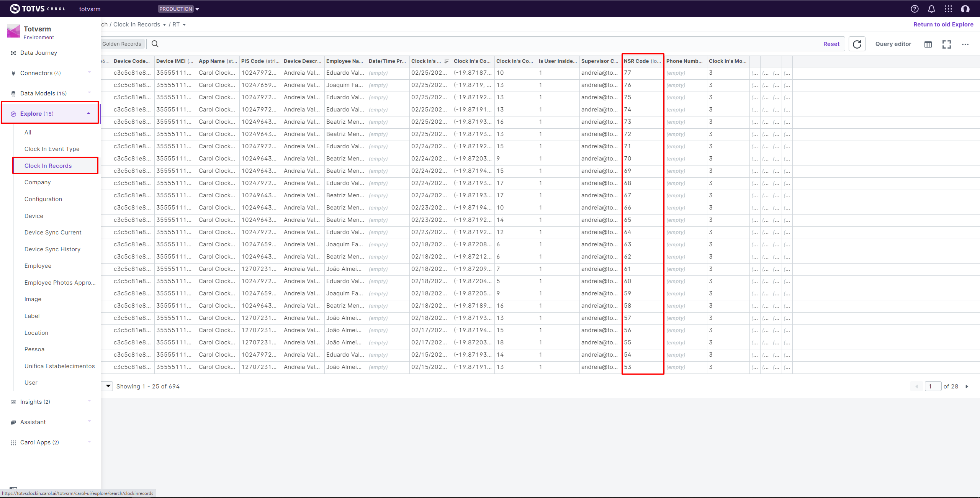Open the user profile avatar
Screen dimensions: 980x498
(965, 9)
